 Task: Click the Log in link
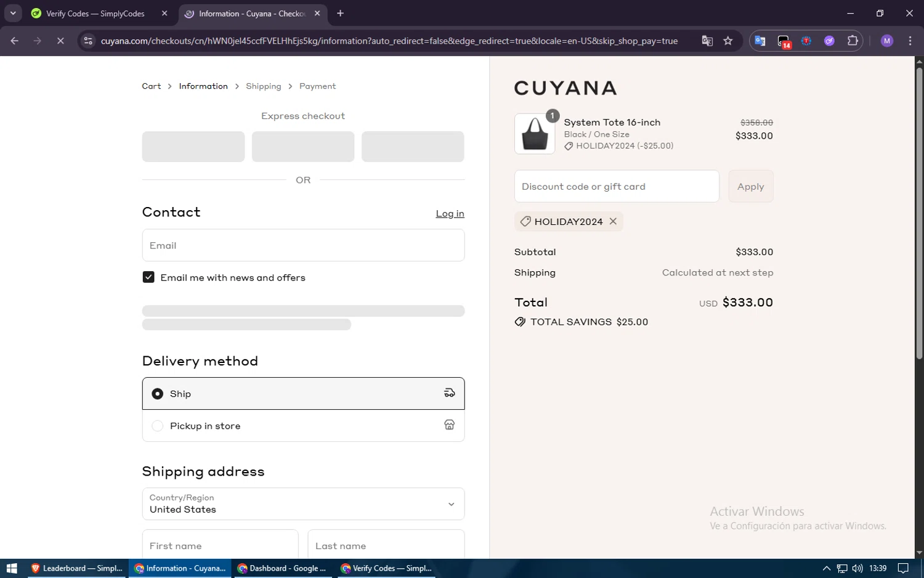tap(450, 213)
